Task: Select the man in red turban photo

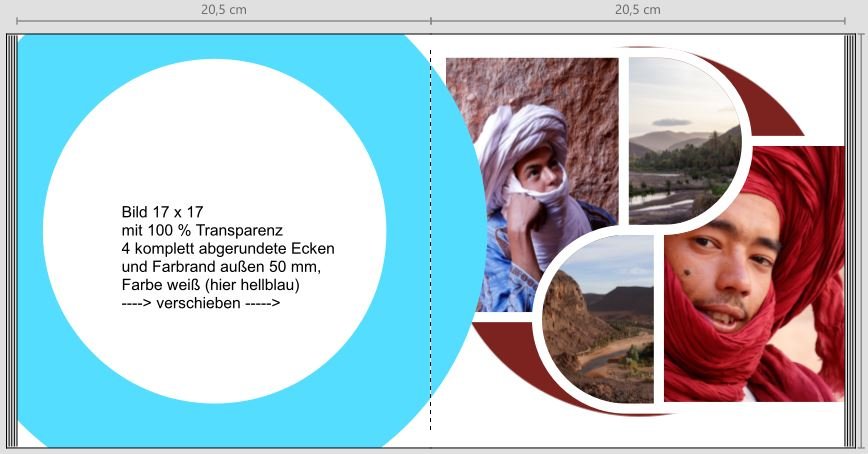Action: [754, 274]
